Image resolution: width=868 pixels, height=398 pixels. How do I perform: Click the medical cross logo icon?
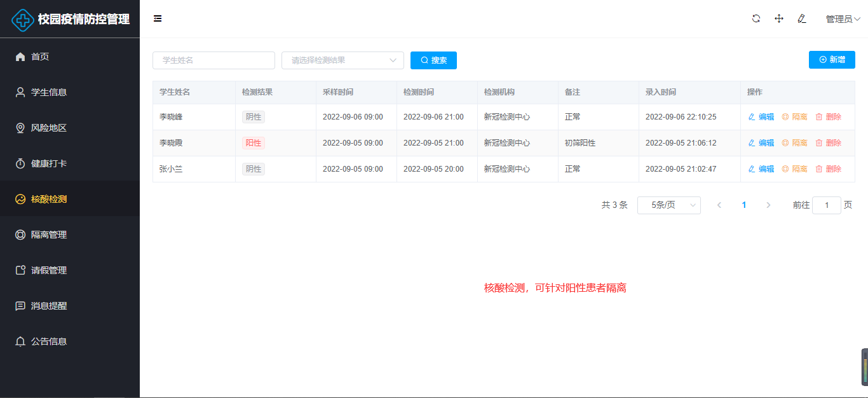point(24,20)
